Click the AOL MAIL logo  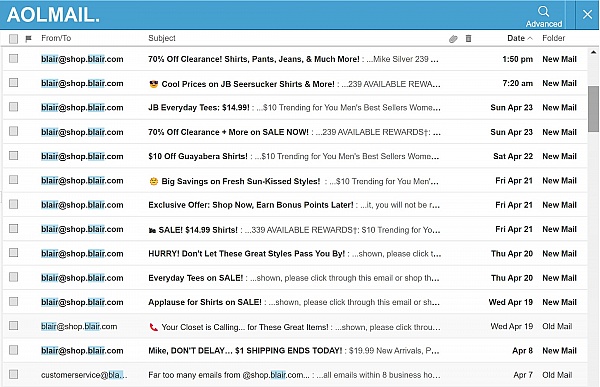pyautogui.click(x=53, y=15)
